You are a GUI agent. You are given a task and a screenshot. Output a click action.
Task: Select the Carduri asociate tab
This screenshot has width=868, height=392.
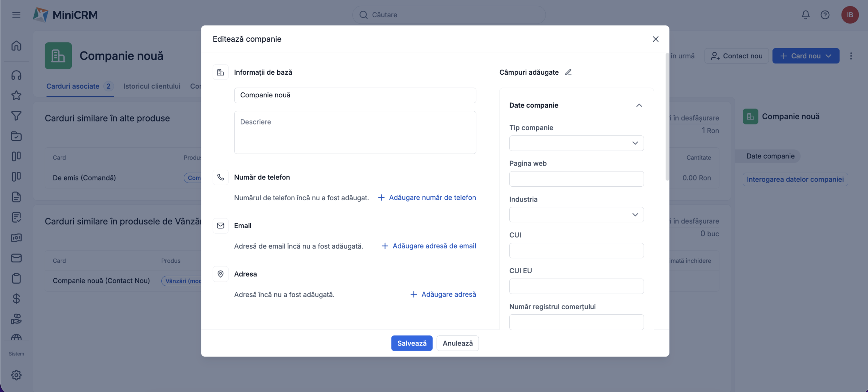click(x=73, y=86)
